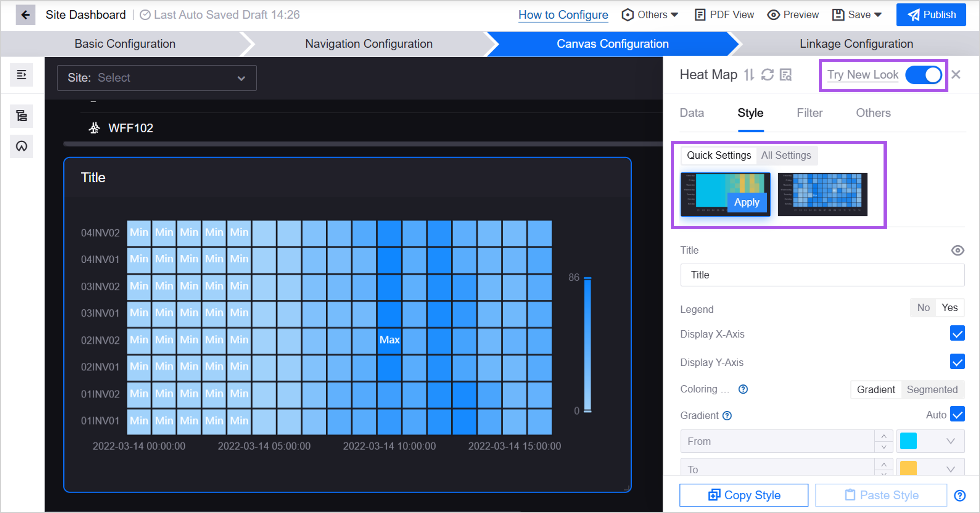This screenshot has height=513, width=980.
Task: Open the component tree sidebar icon
Action: coord(22,116)
